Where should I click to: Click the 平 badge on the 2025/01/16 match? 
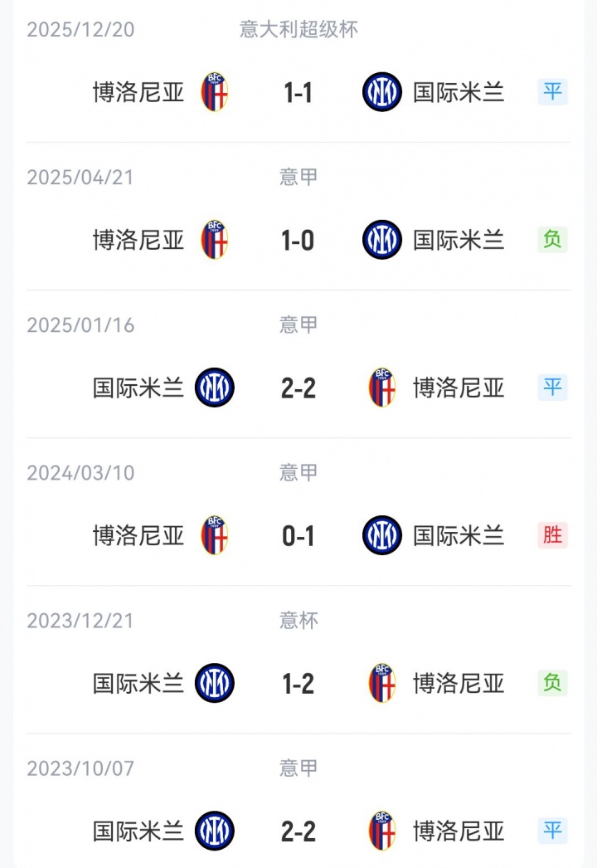(x=552, y=388)
